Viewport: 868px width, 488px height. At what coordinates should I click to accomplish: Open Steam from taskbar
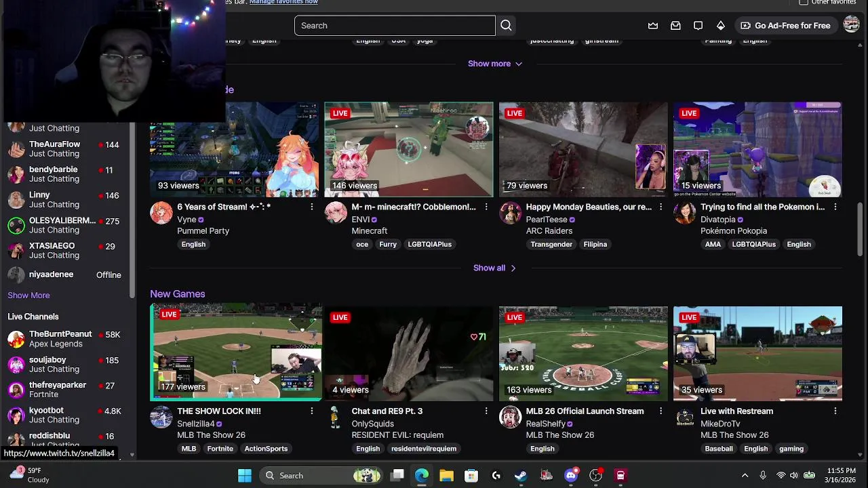(521, 476)
